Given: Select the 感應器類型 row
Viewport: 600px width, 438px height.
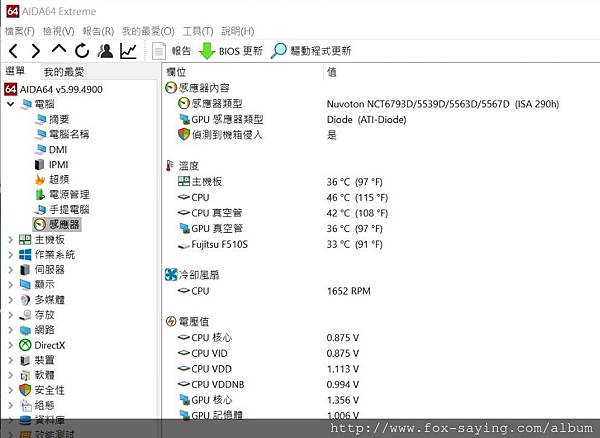Looking at the screenshot, I should [368, 104].
